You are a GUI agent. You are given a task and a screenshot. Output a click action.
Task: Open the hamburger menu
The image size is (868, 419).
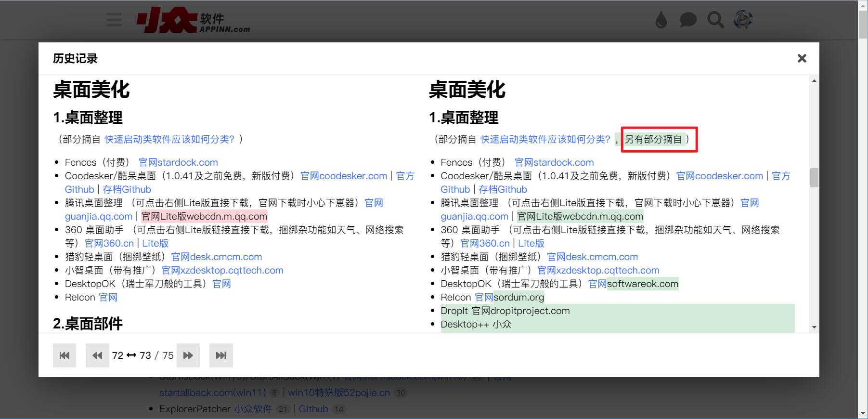114,20
